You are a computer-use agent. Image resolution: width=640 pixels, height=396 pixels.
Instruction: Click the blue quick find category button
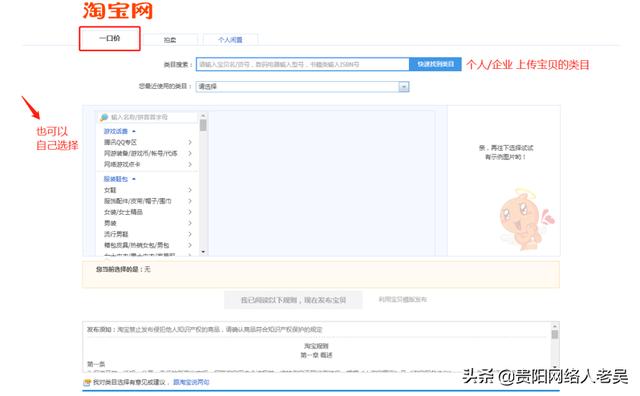pos(435,64)
